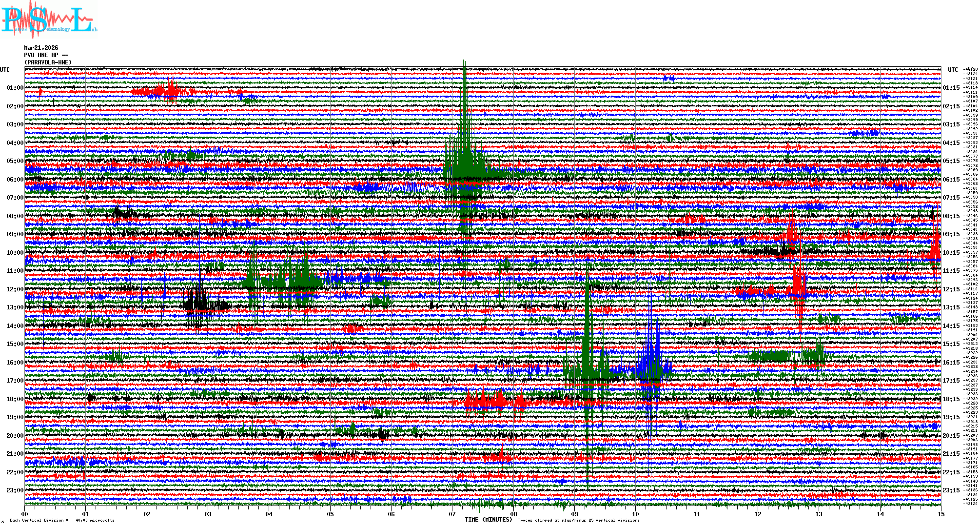The width and height of the screenshot is (980, 527).
Task: Click the right UTC axis label
Action: pos(953,70)
